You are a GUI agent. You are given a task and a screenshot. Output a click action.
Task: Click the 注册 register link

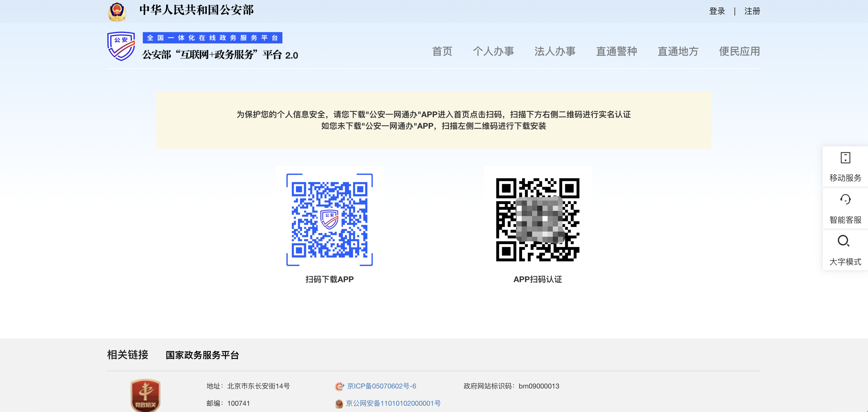[x=752, y=11]
